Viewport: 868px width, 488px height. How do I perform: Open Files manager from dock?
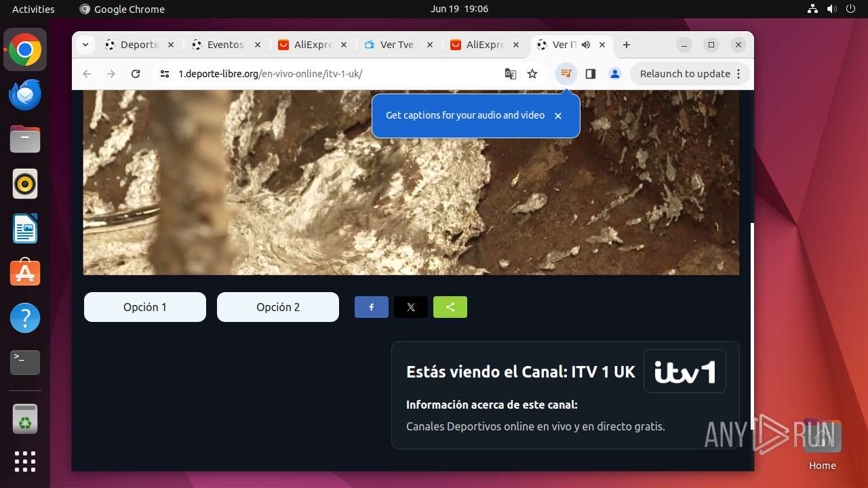(25, 140)
